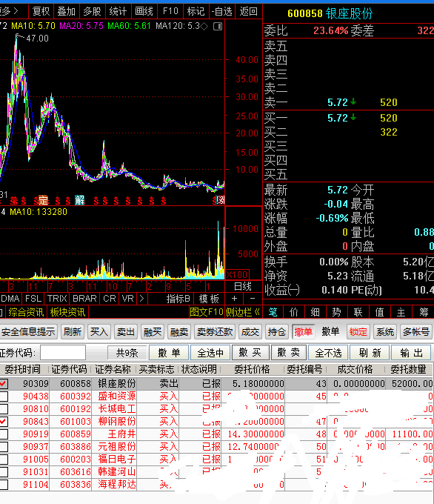Open F10 company info
Viewport: 434px width, 504px height.
tap(170, 12)
